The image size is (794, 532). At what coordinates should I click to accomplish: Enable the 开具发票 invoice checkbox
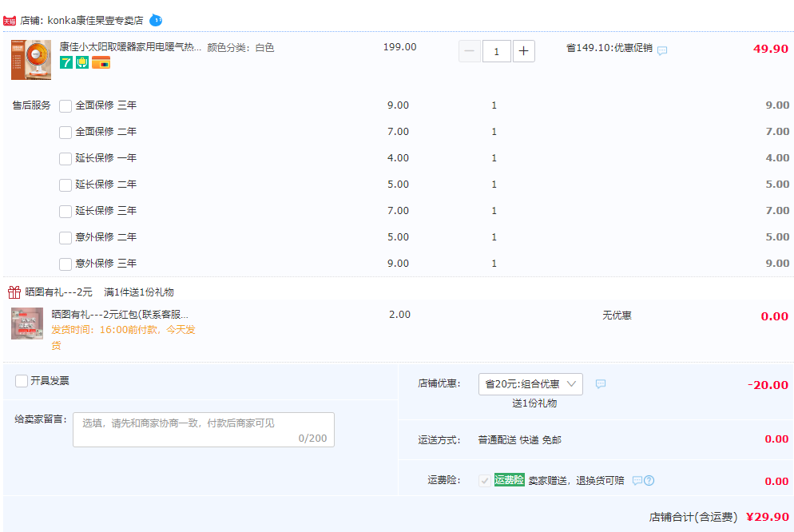click(22, 381)
